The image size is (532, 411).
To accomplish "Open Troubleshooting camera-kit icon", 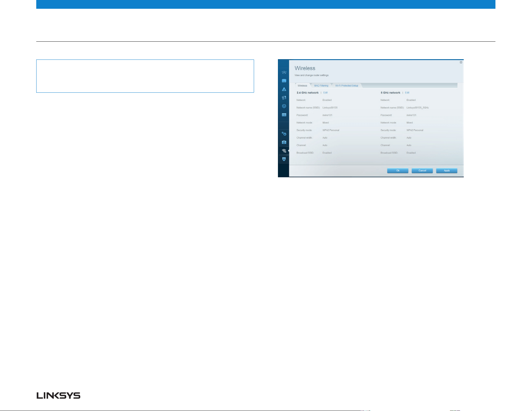I will pyautogui.click(x=284, y=142).
